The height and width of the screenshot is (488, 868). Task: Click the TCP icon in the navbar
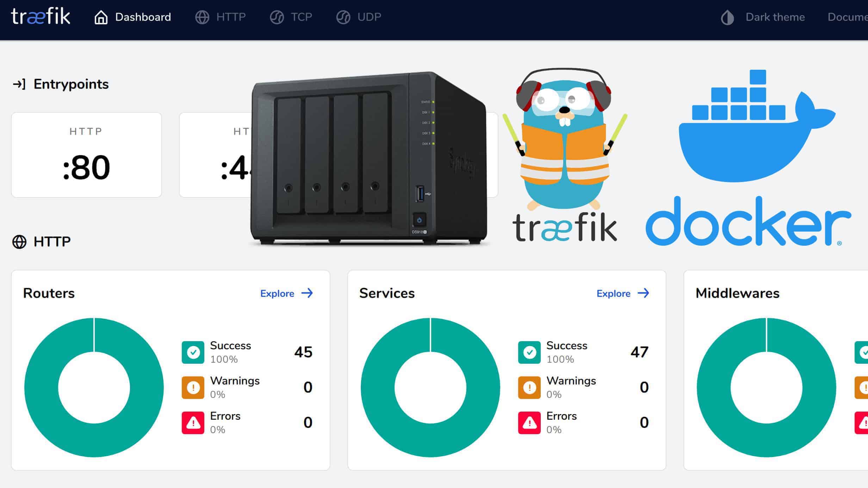[277, 17]
